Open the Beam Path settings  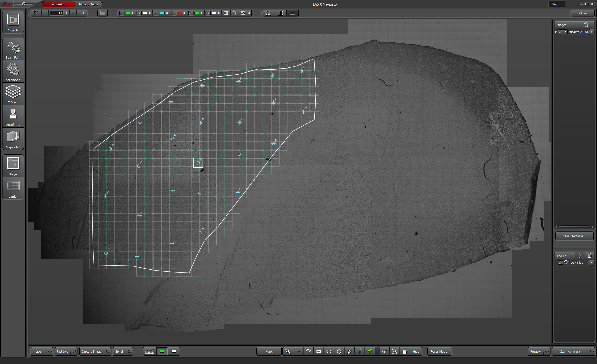tap(13, 49)
